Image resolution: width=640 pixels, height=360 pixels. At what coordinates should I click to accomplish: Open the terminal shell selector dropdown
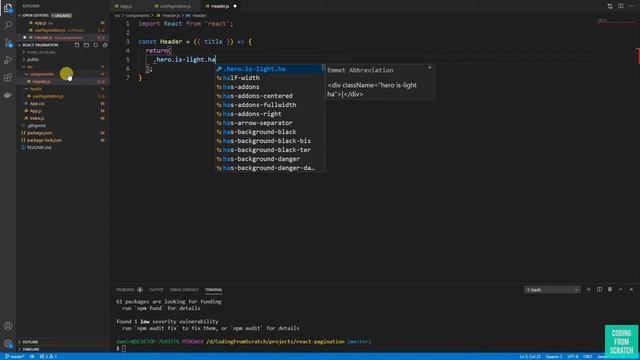tap(552, 290)
